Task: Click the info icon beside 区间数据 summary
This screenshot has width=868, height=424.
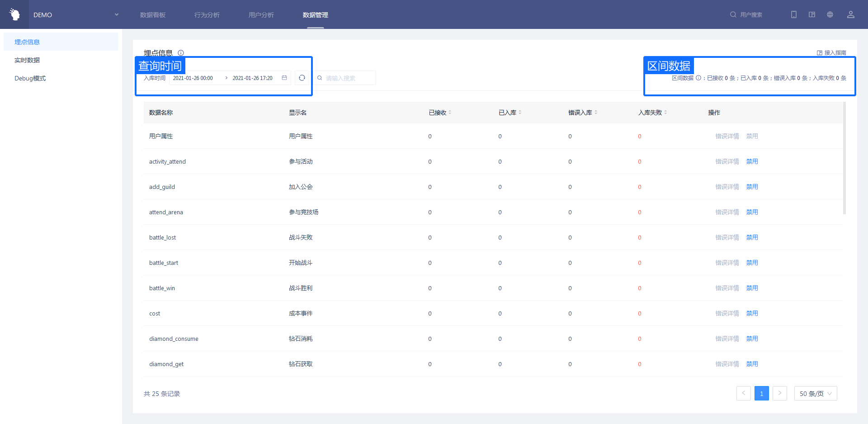Action: [698, 78]
